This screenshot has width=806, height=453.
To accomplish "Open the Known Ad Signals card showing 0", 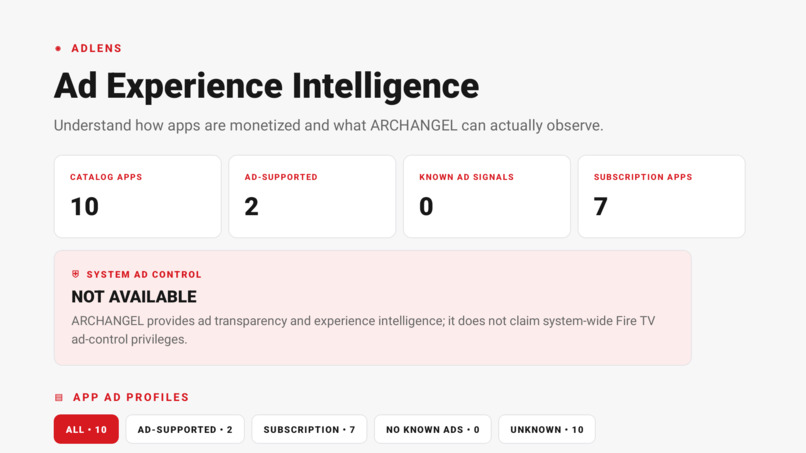I will tap(487, 196).
